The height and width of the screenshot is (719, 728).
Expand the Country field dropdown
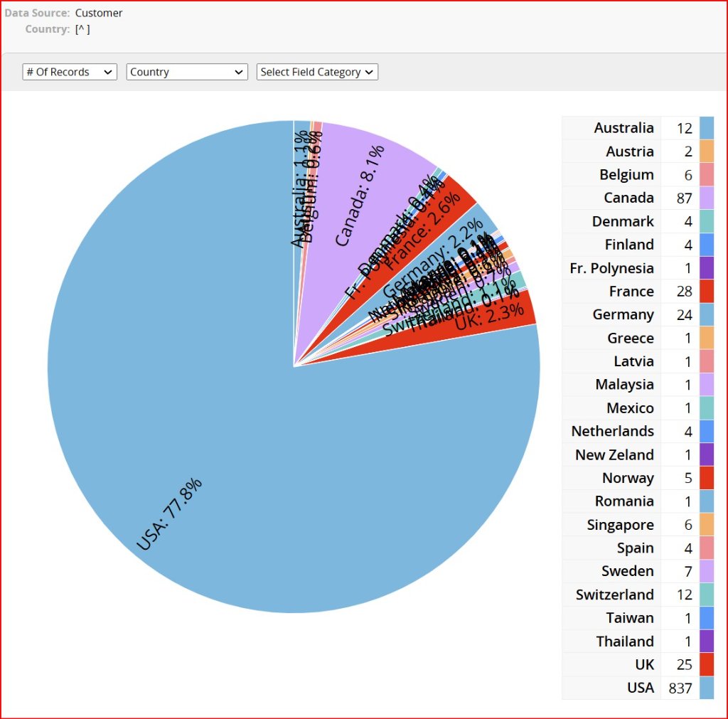(186, 72)
